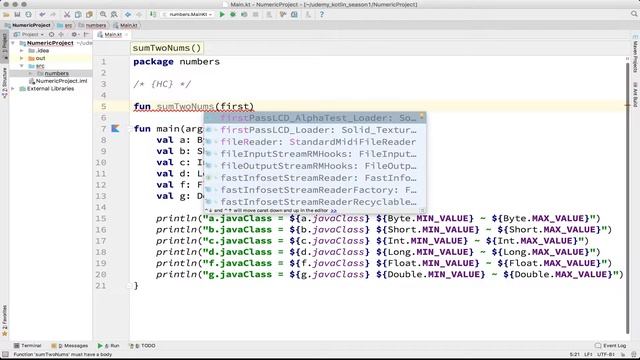The width and height of the screenshot is (640, 360).
Task: Click the Replace magnifier icon
Action: click(x=114, y=14)
